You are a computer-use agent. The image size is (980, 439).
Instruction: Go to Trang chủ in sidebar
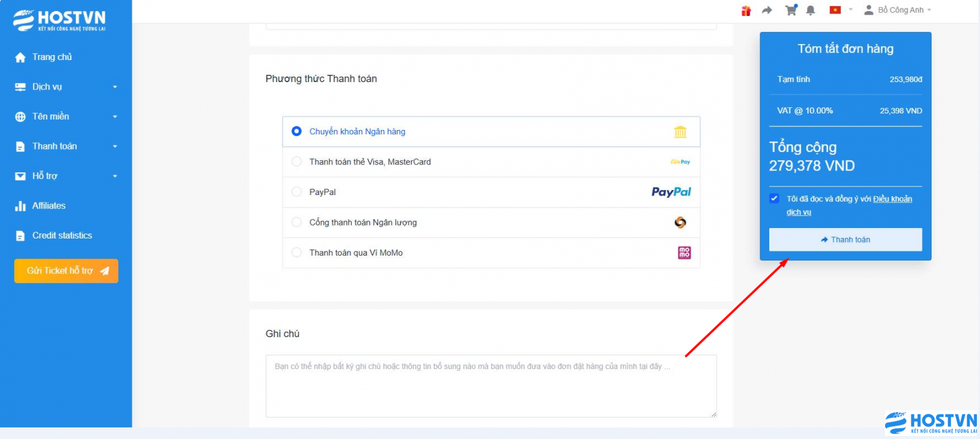tap(52, 57)
